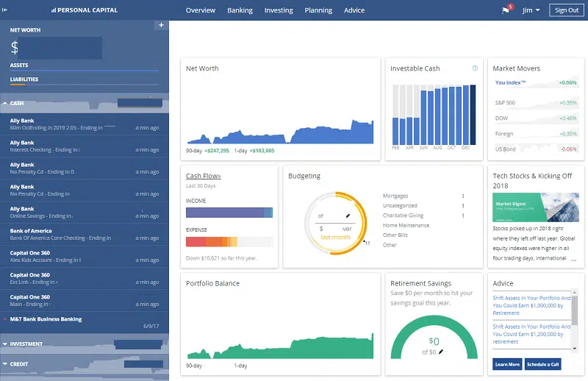Open the Market Digest thumbnail image

[536, 207]
